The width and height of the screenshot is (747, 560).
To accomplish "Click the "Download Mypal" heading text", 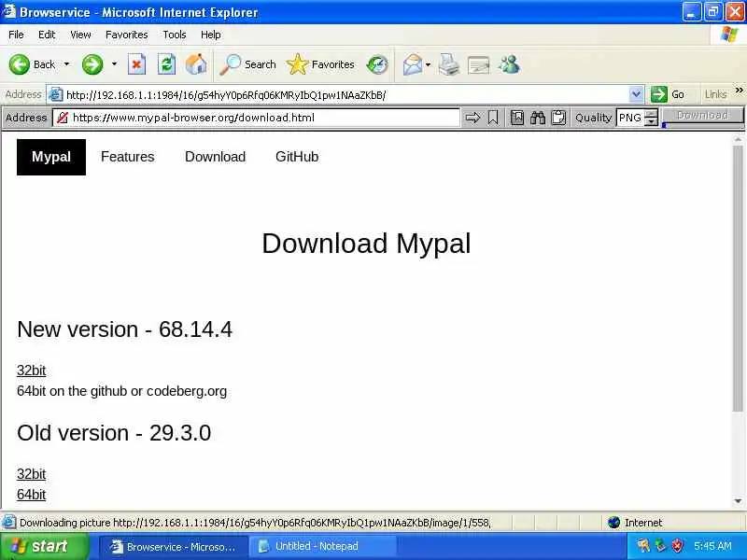I will pos(366,244).
